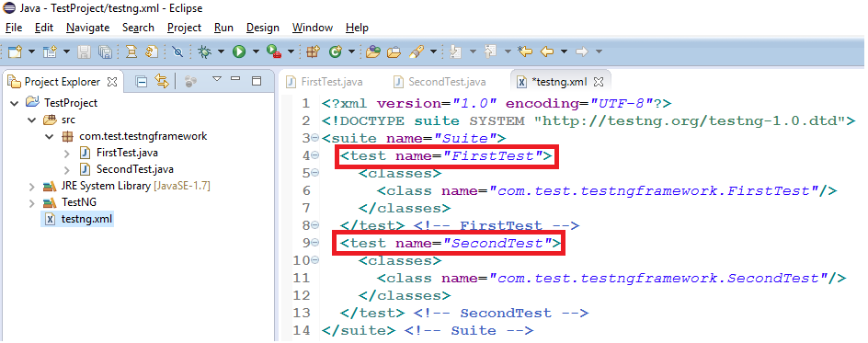The image size is (868, 343).
Task: Click the Open Task folder icon
Action: pyautogui.click(x=394, y=52)
